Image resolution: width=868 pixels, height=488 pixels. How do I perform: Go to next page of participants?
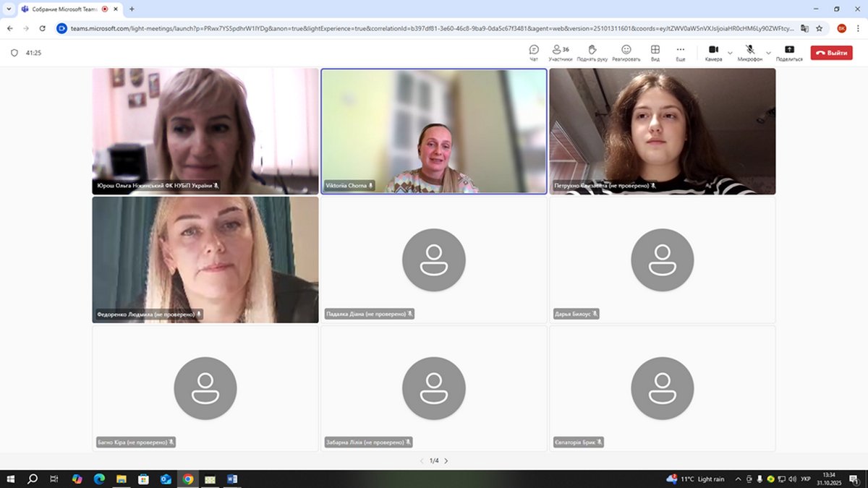446,461
